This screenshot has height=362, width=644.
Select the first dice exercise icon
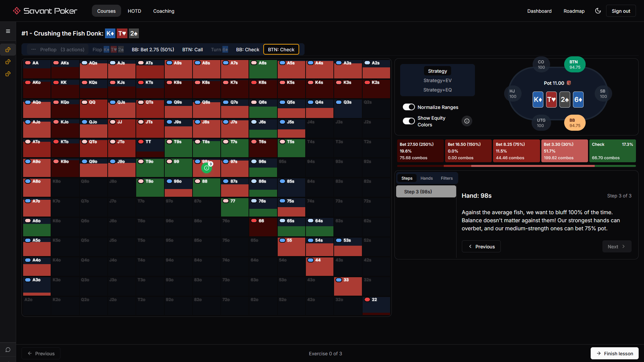tap(8, 50)
